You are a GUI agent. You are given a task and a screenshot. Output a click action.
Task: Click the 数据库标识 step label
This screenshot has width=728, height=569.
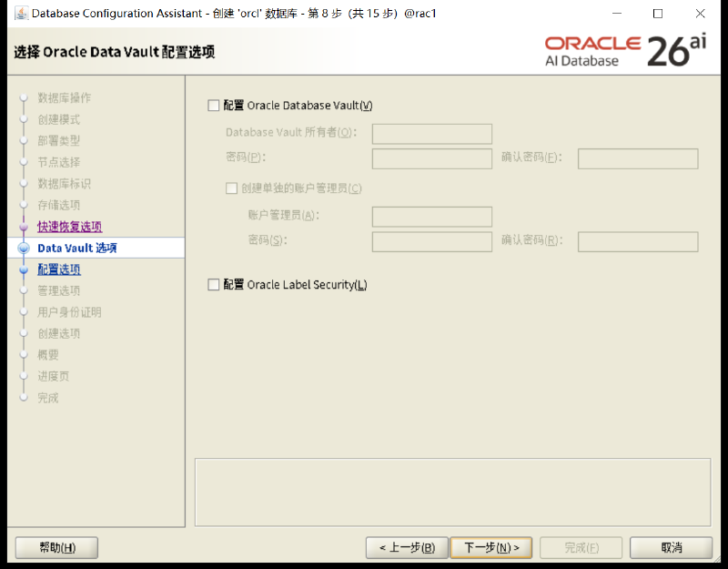pos(64,184)
